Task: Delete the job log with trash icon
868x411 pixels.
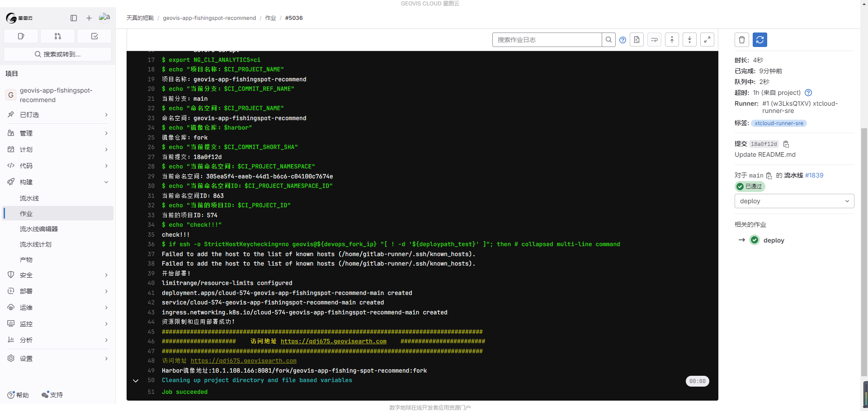Action: click(742, 40)
